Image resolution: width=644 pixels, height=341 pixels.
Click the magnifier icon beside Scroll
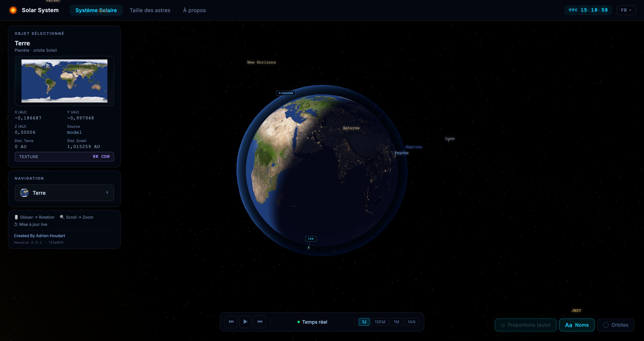pos(62,217)
